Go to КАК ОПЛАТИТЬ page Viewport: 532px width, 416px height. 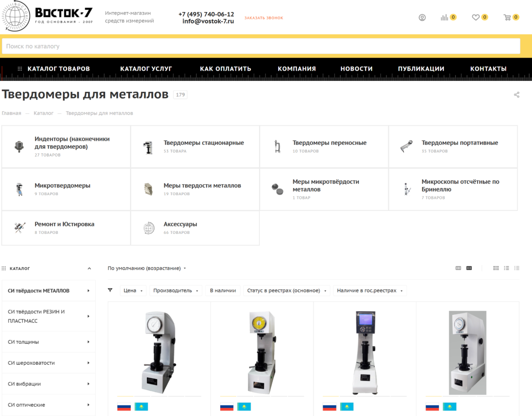coord(225,69)
